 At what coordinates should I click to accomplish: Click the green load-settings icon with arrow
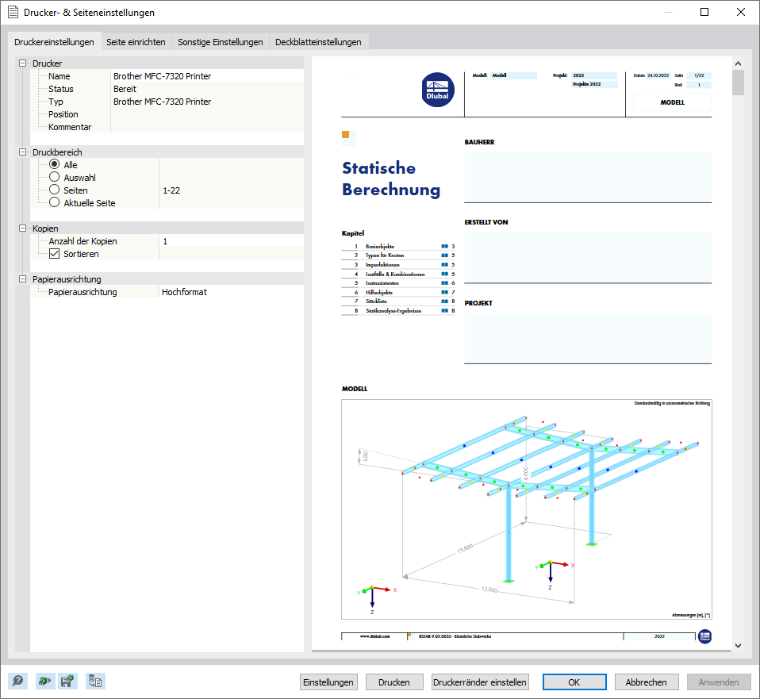(45, 681)
